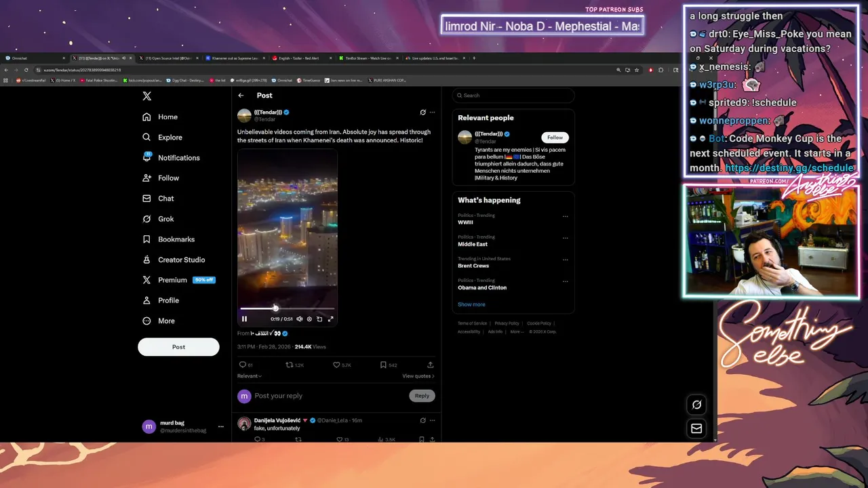Open options dots for Middle East trend
Viewport: 868px width, 488px height.
coord(566,238)
